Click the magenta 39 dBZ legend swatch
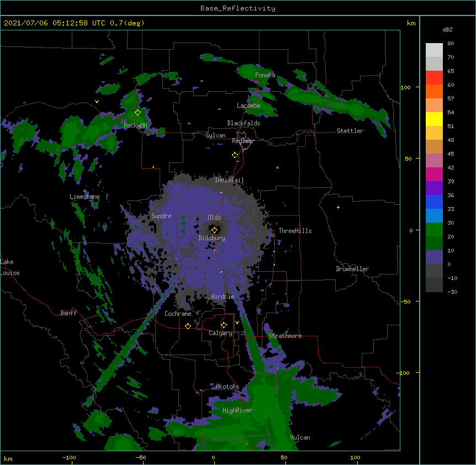 (x=434, y=174)
